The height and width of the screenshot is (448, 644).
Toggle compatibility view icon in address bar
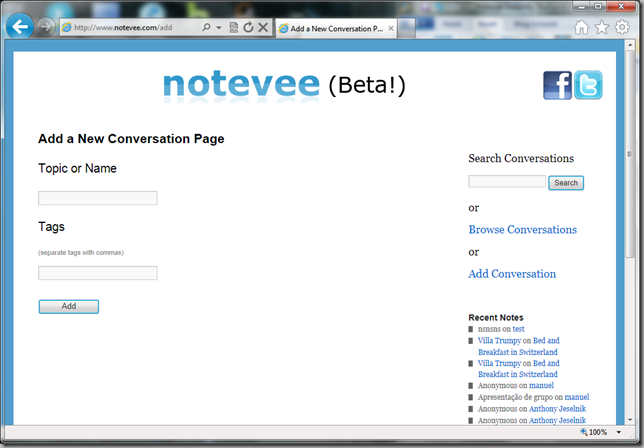pos(234,28)
